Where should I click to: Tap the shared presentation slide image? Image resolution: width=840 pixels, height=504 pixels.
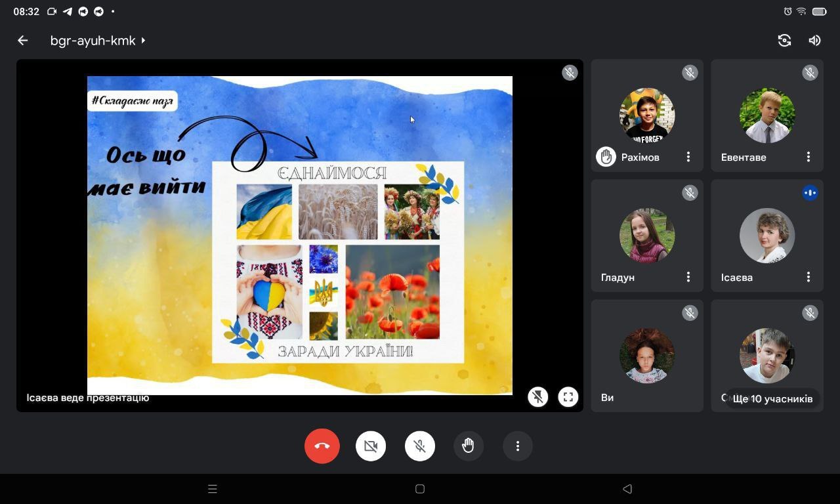[300, 235]
